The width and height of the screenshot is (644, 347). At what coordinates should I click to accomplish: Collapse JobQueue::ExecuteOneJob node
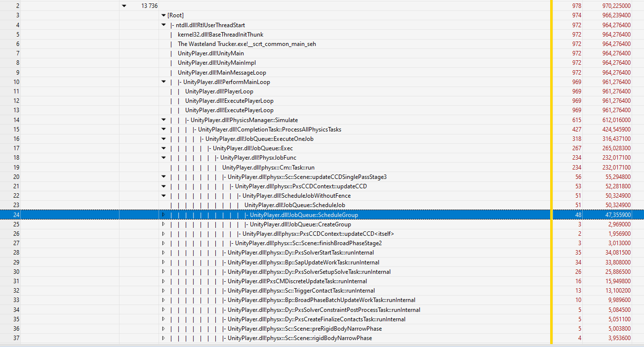tap(163, 139)
